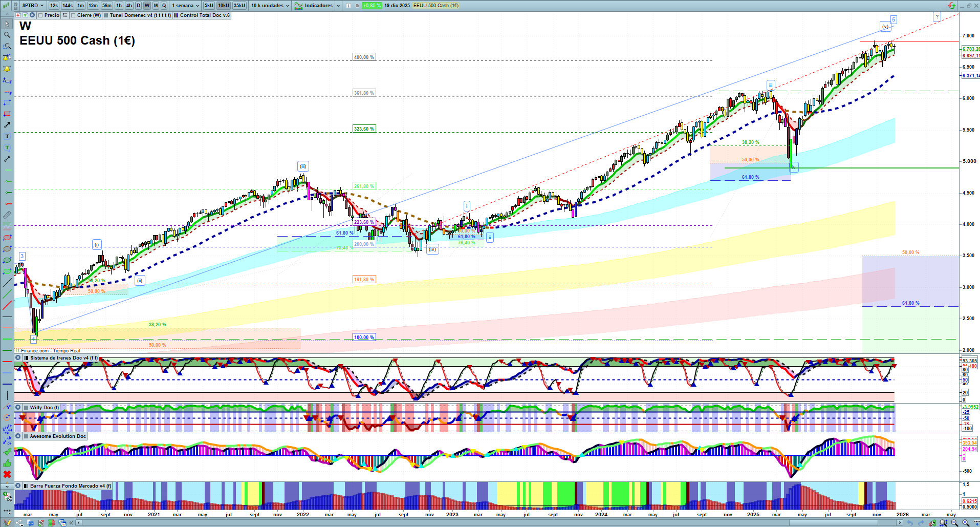The image size is (980, 527).
Task: Open the '10 k unidades' dropdown
Action: coord(270,6)
